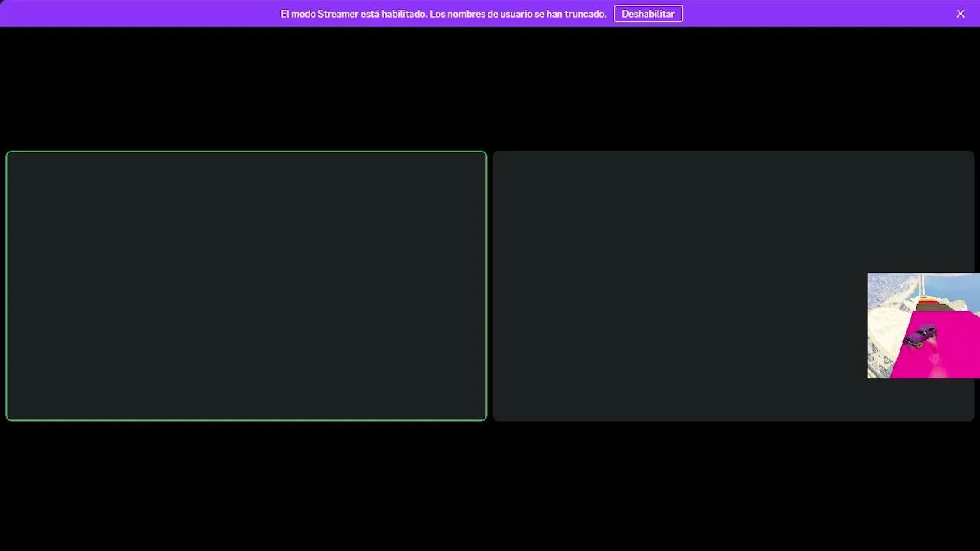Dismiss the Streamer mode banner with the X
Image resolution: width=980 pixels, height=551 pixels.
click(x=960, y=14)
